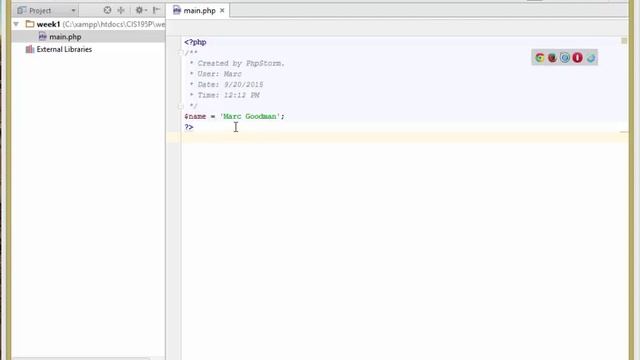
Task: Click the Collapse All icon in Project toolbar
Action: click(121, 10)
